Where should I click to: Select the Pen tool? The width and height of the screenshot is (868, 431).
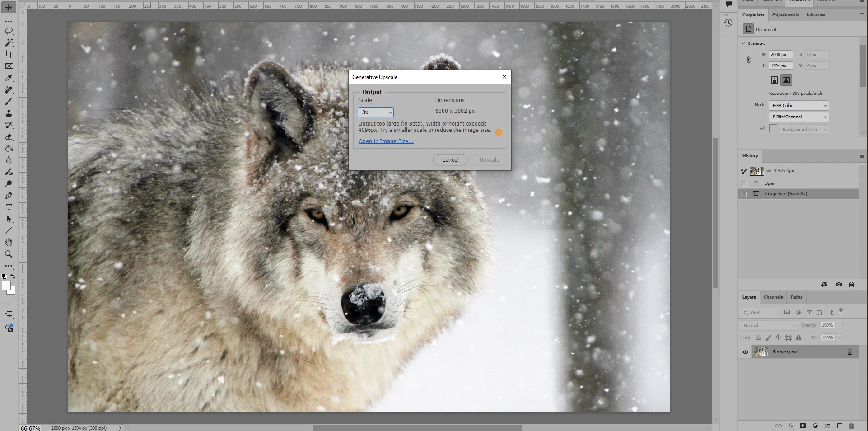(x=9, y=196)
